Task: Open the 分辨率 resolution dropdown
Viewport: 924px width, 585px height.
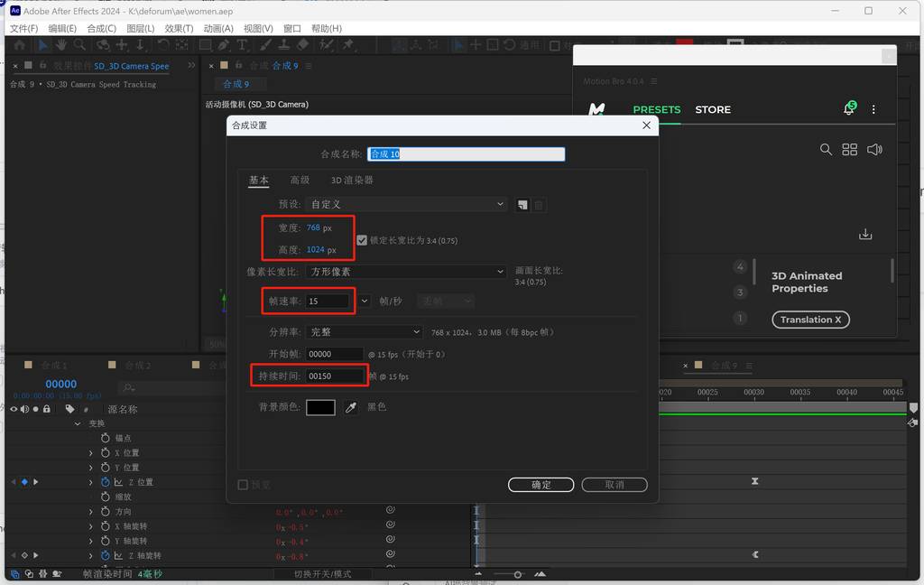Action: coord(365,332)
